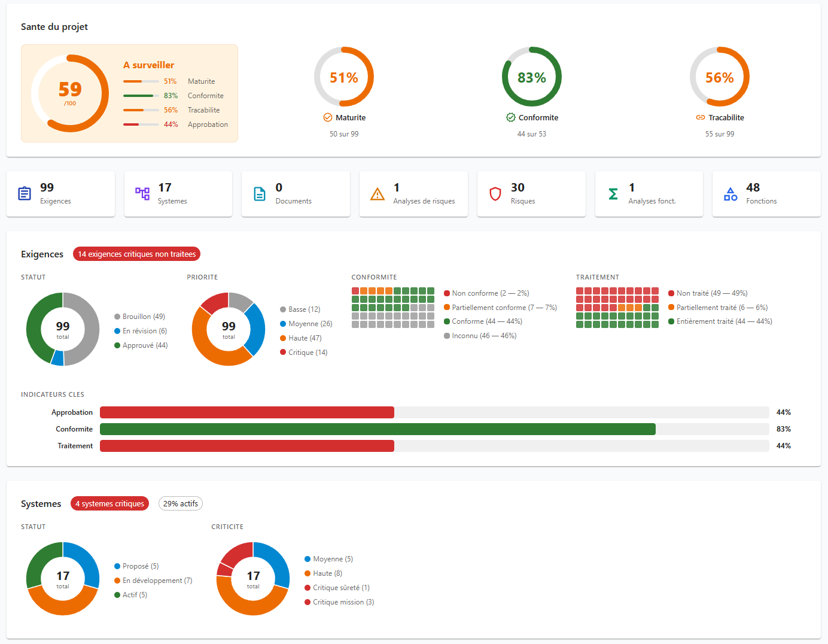Select the Traitement column header
This screenshot has width=828, height=644.
click(597, 277)
